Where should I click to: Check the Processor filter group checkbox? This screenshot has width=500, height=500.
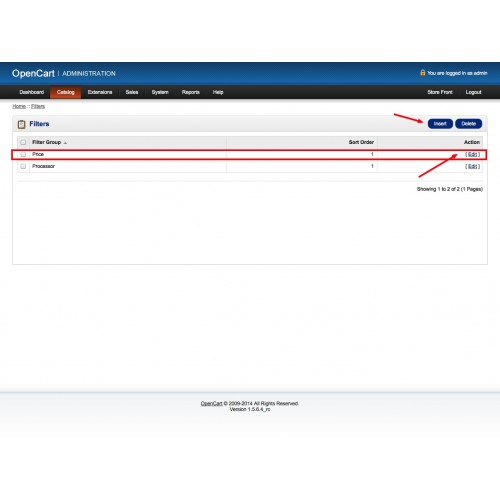23,166
